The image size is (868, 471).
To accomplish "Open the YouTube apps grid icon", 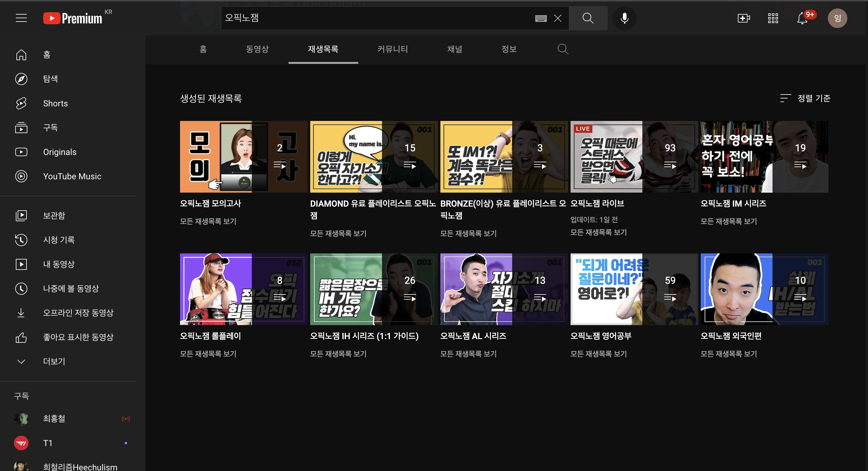I will [x=773, y=18].
